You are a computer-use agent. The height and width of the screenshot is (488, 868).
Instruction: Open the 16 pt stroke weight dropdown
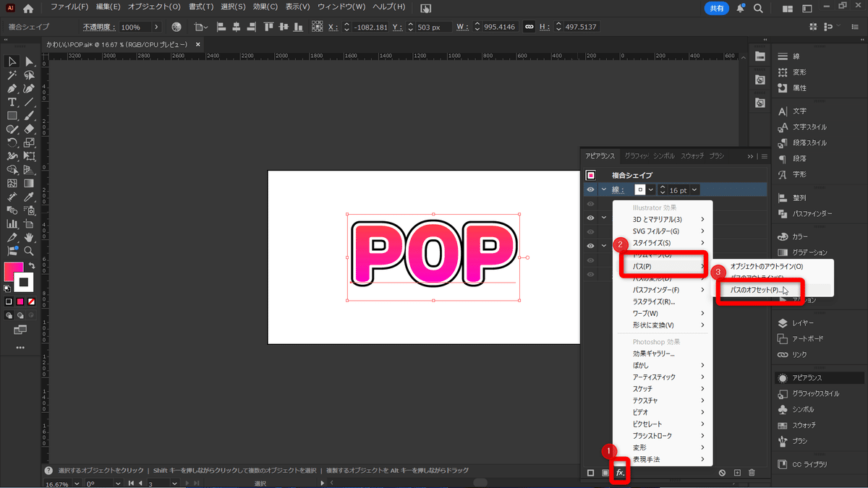[x=694, y=189]
